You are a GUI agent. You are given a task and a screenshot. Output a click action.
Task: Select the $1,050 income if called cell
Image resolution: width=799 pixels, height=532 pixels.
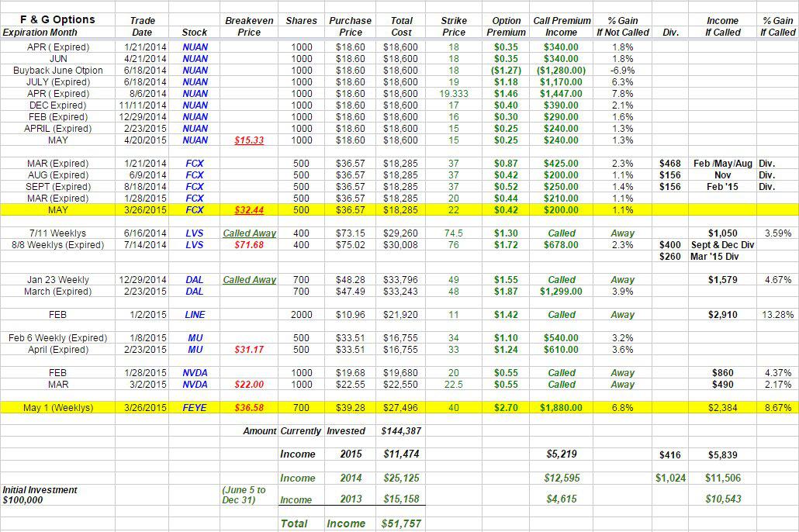(722, 233)
